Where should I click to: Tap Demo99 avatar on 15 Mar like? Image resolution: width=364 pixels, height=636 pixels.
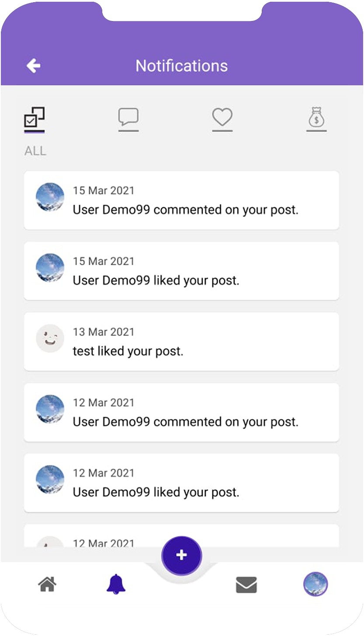pos(50,268)
